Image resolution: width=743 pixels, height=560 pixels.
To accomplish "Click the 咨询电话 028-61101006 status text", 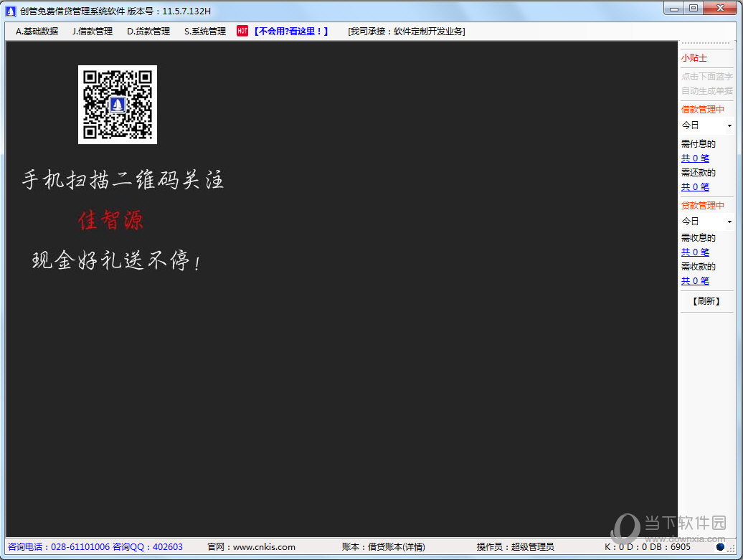I will (x=59, y=546).
